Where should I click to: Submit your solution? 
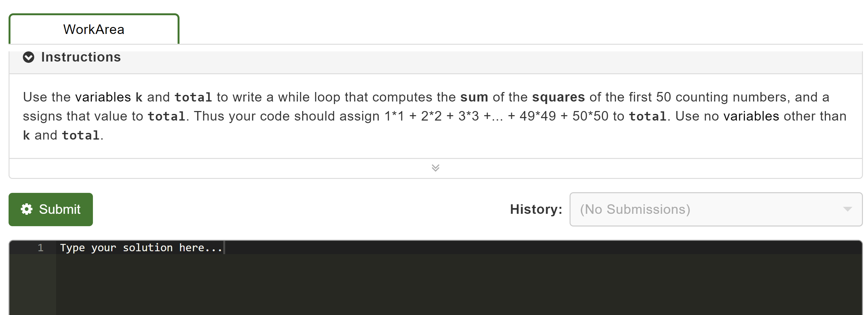(50, 209)
